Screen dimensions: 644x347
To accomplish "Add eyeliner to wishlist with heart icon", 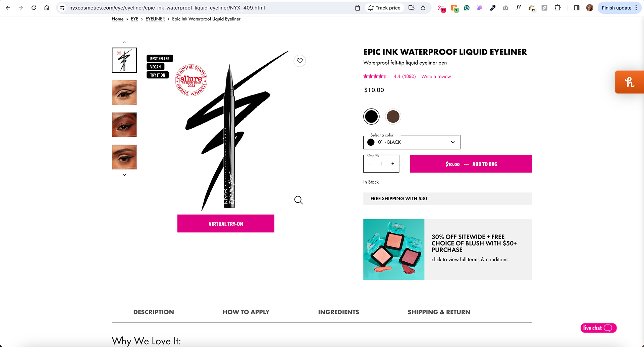I will coord(300,61).
